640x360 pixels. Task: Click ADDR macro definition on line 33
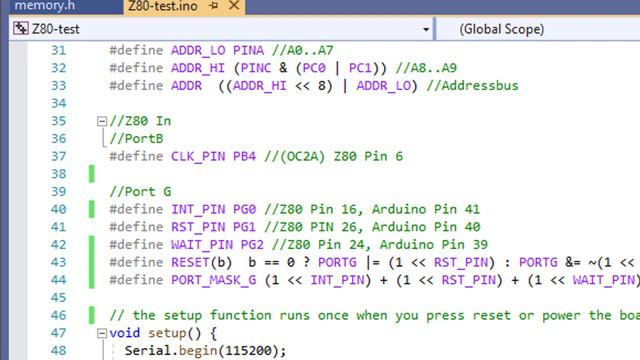pyautogui.click(x=187, y=86)
